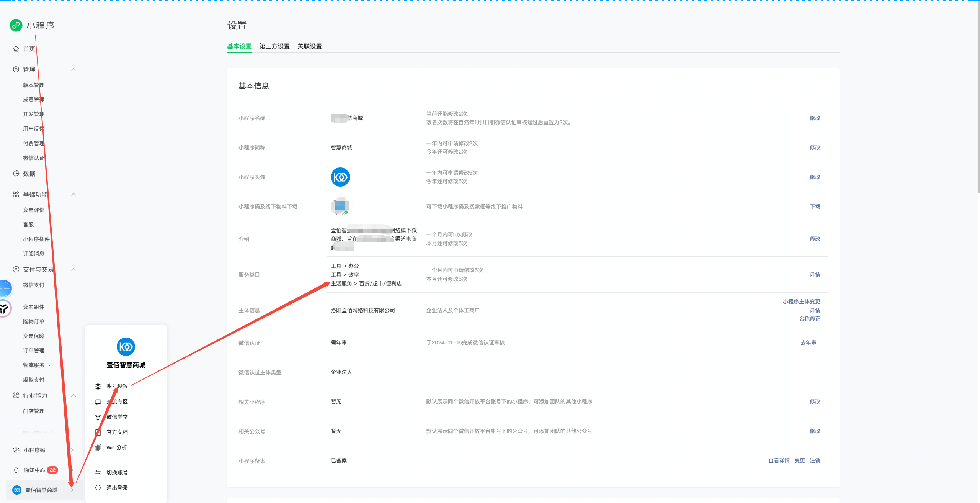Click the 通知中心 bell icon
The height and width of the screenshot is (503, 980).
pyautogui.click(x=16, y=470)
